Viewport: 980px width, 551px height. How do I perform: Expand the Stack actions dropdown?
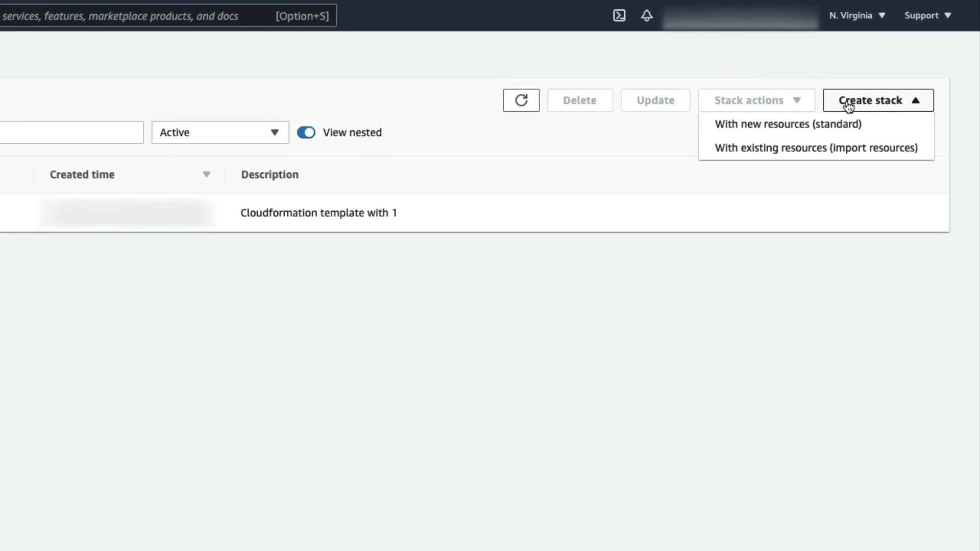(x=756, y=100)
